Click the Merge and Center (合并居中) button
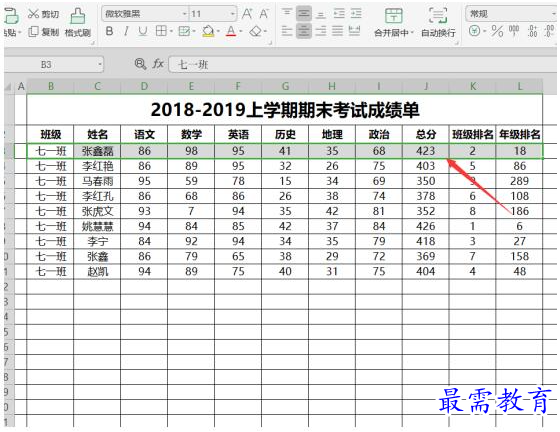Viewport: 560px width, 432px height. point(393,22)
